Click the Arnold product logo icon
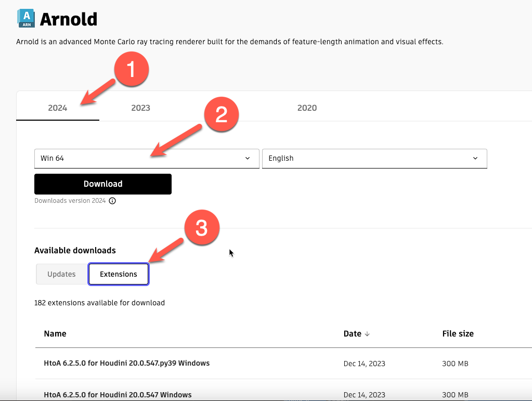 tap(25, 18)
